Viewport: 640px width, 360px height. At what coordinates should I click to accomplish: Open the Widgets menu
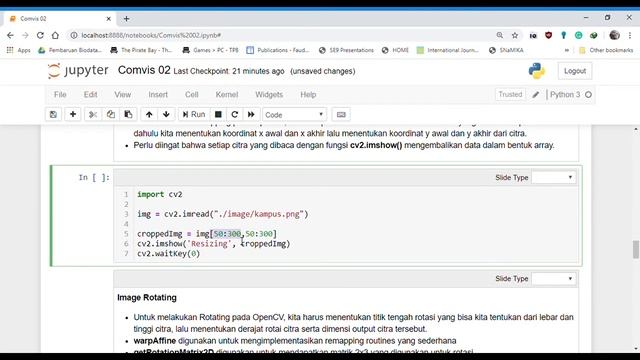269,95
